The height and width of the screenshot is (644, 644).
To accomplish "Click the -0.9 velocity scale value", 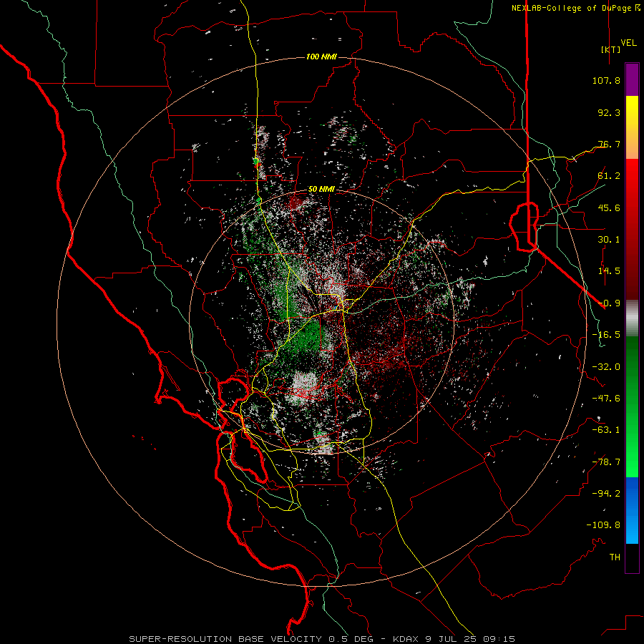I will click(609, 303).
